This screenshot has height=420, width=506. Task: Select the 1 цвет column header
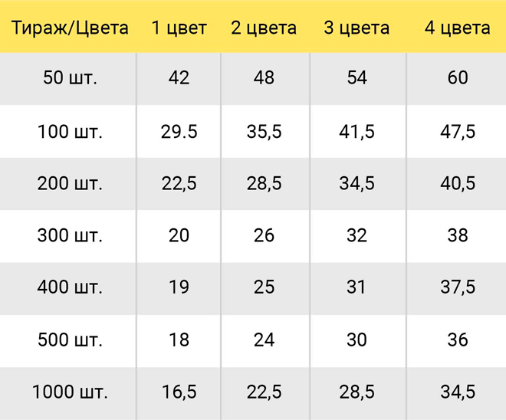coord(179,28)
